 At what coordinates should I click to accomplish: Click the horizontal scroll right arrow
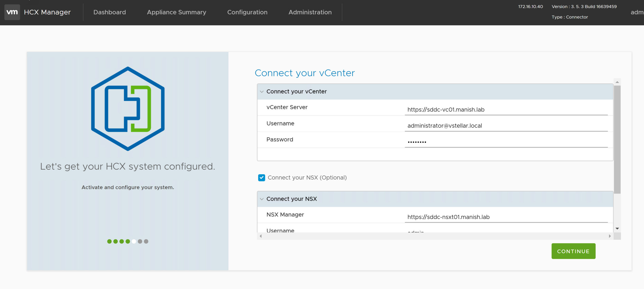pyautogui.click(x=610, y=236)
